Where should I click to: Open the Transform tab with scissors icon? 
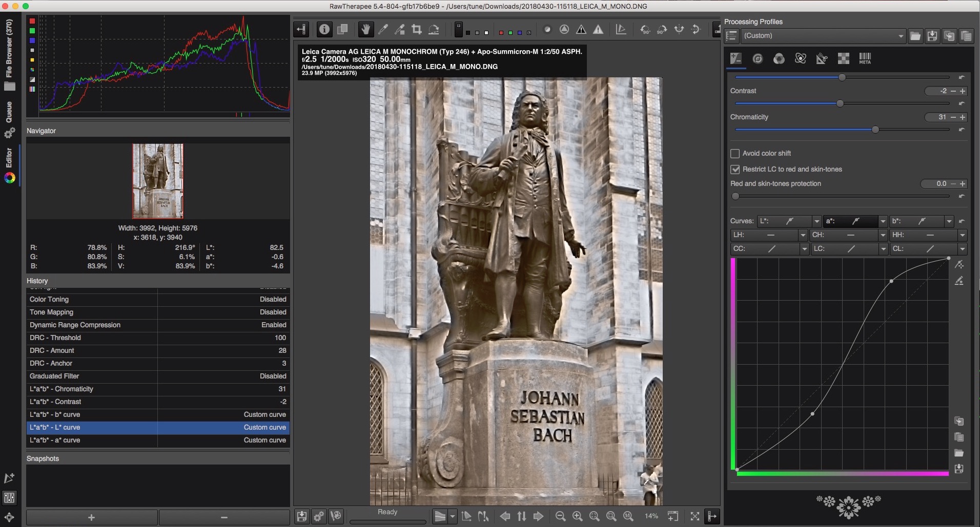pos(822,58)
